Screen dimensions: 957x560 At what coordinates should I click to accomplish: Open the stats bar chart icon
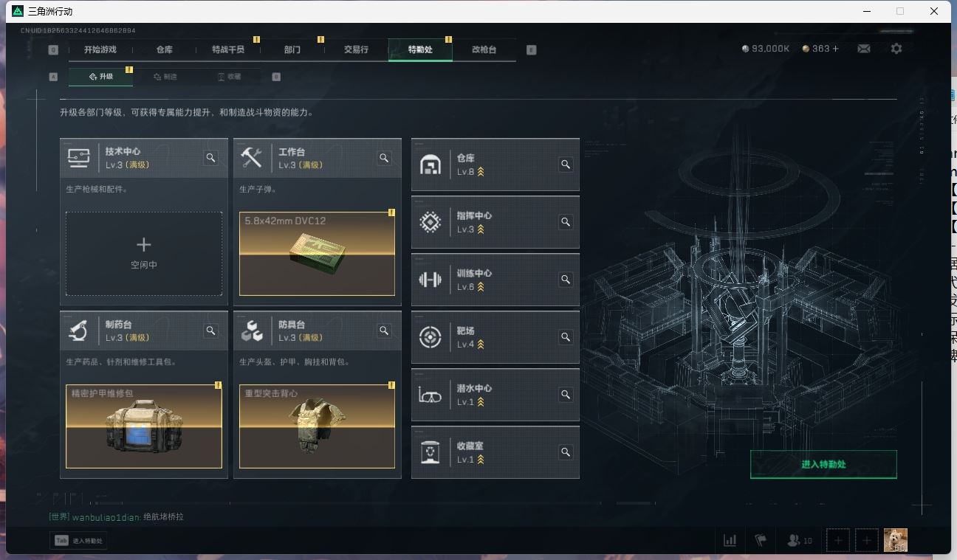tap(730, 540)
